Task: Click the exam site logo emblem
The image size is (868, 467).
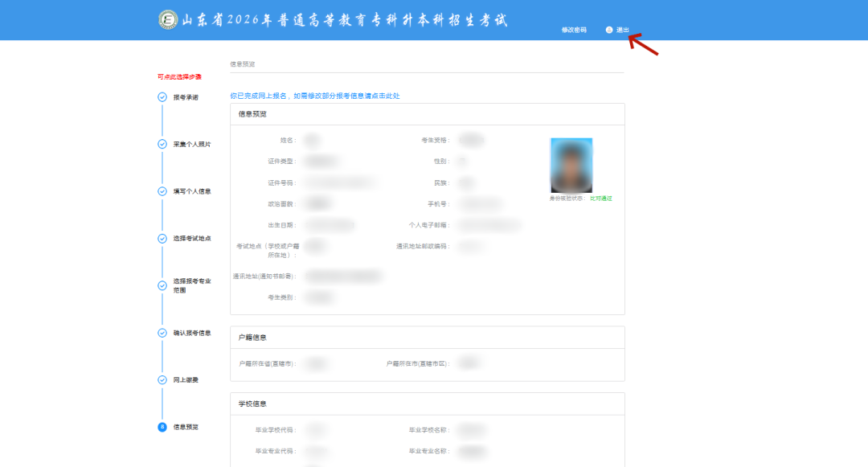Action: pos(168,20)
